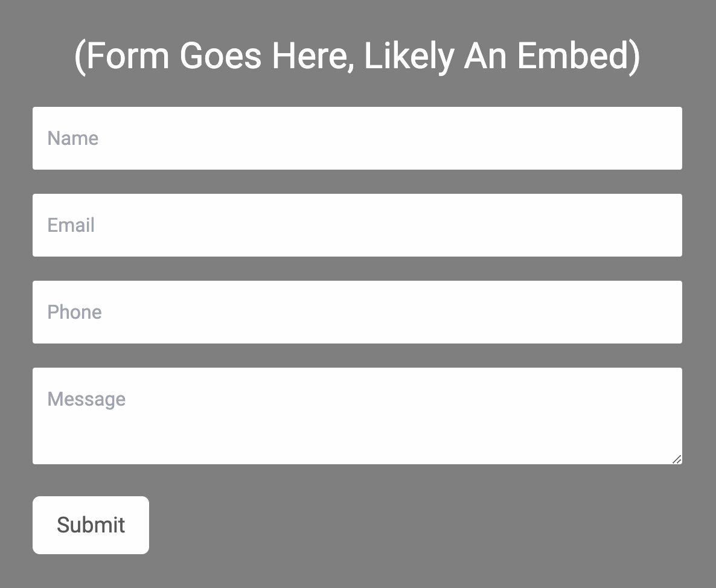Focus the Email input field

pos(357,225)
